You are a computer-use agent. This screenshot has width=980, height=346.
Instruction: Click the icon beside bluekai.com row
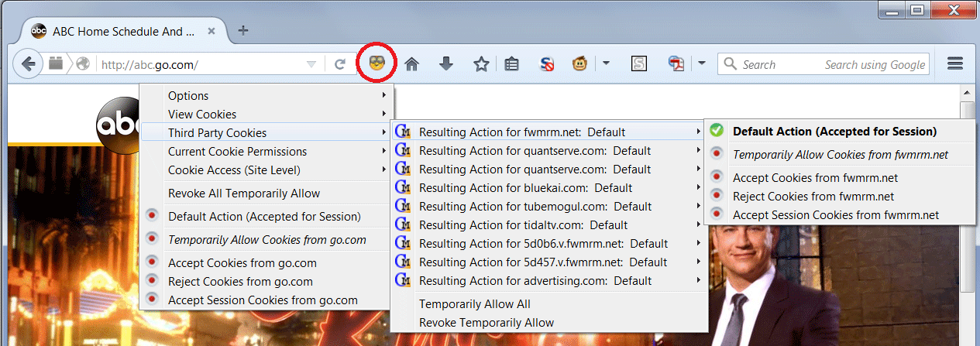point(403,188)
